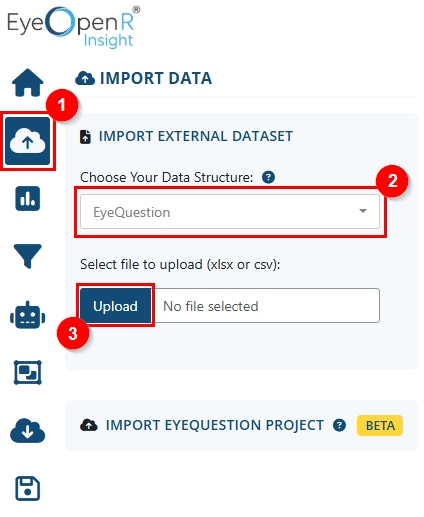Click the dropdown arrow of data structure
Image resolution: width=424 pixels, height=517 pixels.
[x=363, y=211]
